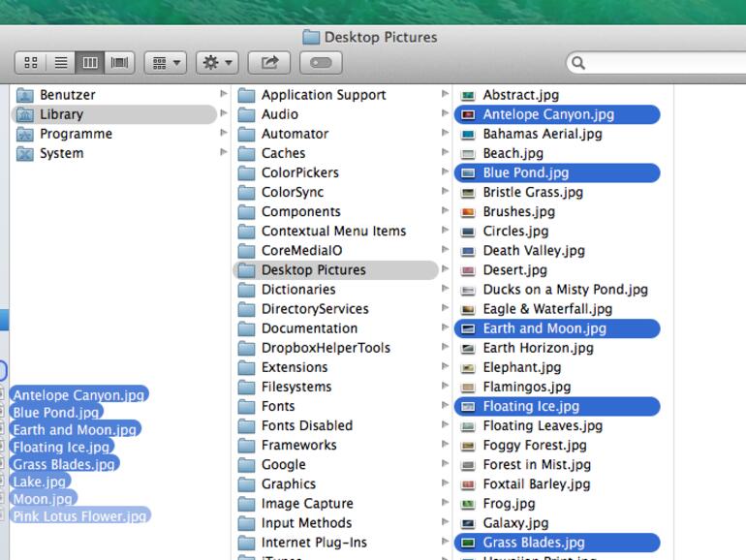Click the Filesystems folder icon
Viewport: 746px width, 560px height.
coord(246,387)
